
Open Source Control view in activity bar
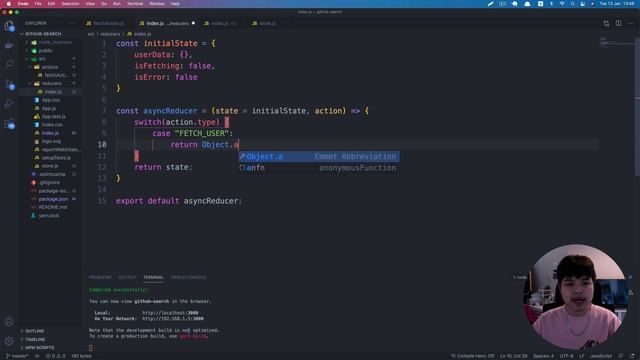[x=9, y=84]
